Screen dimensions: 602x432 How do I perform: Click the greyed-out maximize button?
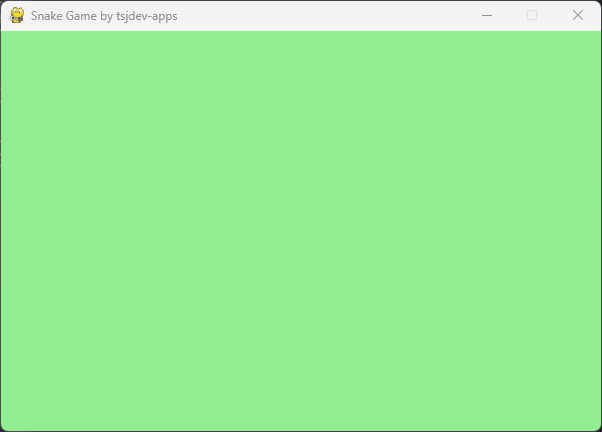coord(532,15)
